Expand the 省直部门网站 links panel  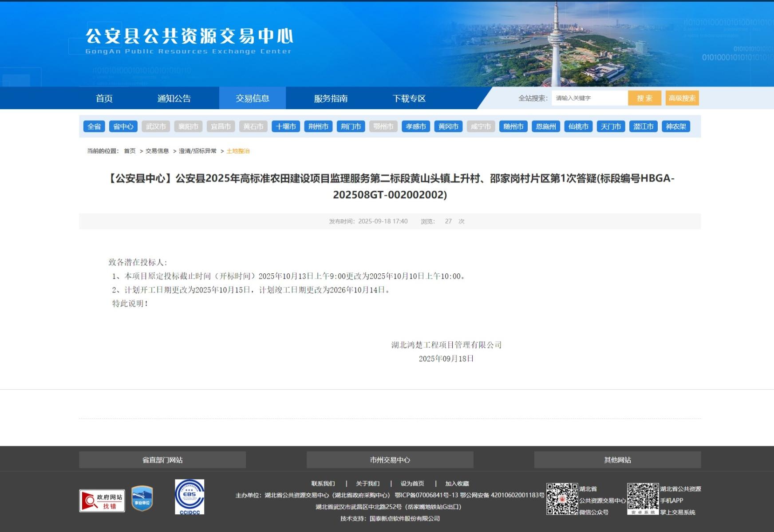pyautogui.click(x=162, y=460)
